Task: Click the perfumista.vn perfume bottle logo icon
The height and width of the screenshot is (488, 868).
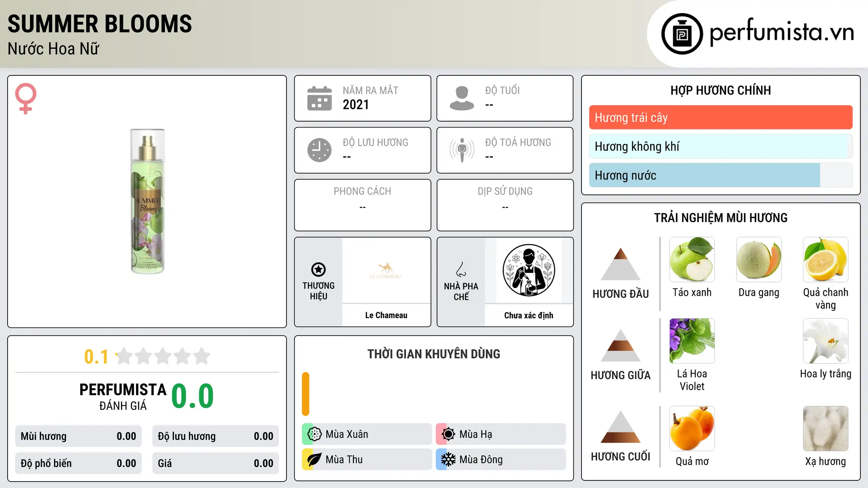Action: [682, 34]
